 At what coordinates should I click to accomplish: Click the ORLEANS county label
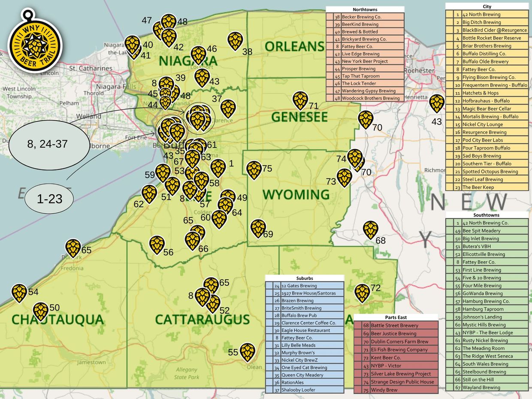pyautogui.click(x=294, y=46)
